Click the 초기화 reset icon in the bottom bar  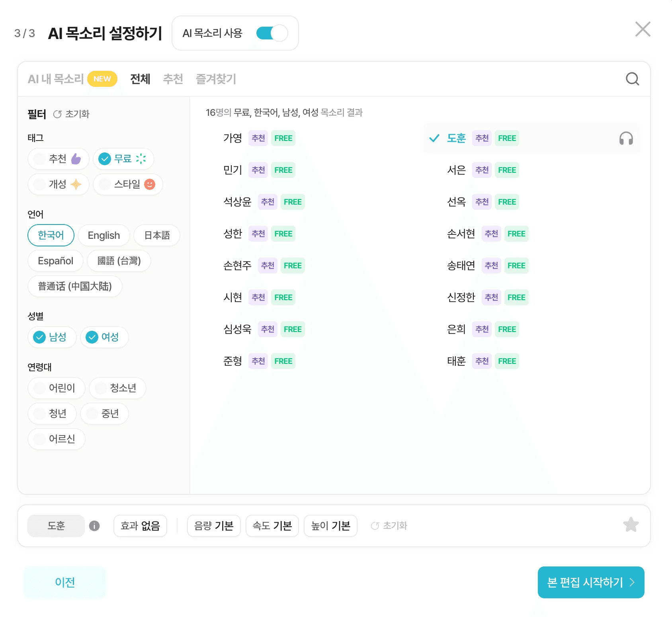click(375, 525)
